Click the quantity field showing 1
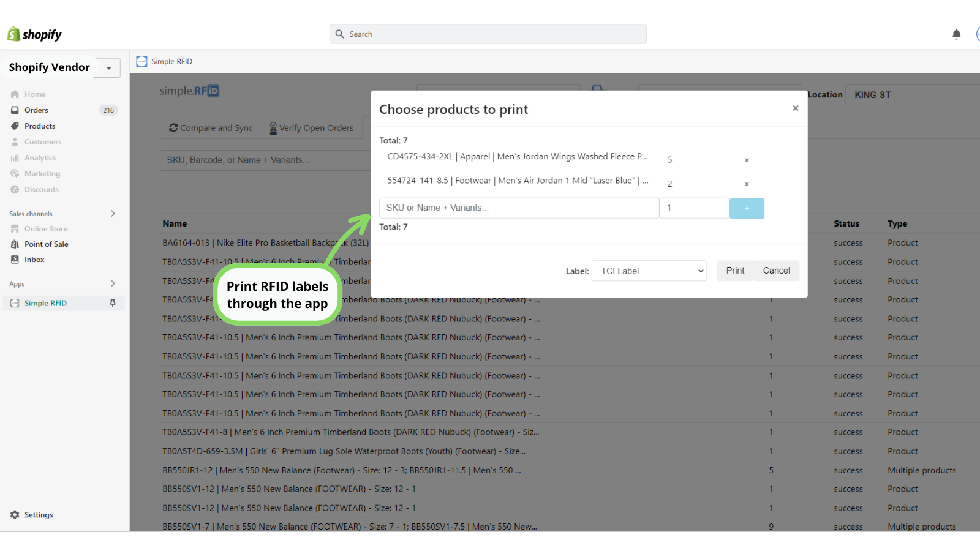Image resolution: width=980 pixels, height=551 pixels. (x=694, y=208)
